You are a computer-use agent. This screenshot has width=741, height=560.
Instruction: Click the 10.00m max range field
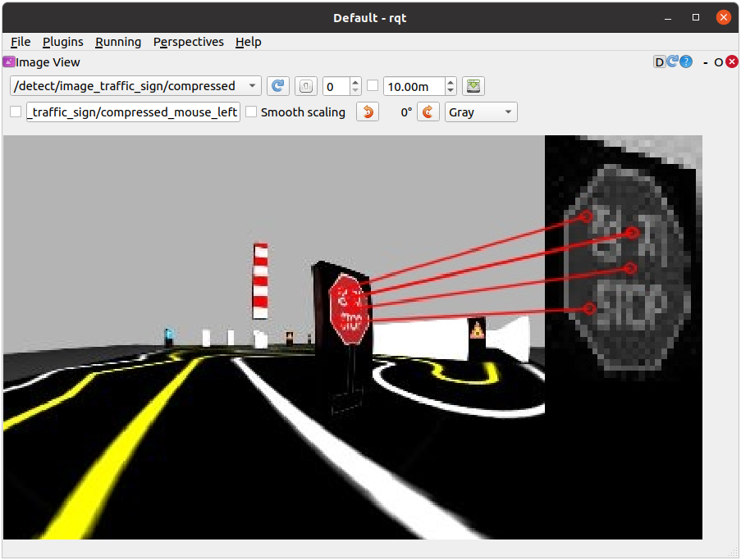tap(414, 86)
